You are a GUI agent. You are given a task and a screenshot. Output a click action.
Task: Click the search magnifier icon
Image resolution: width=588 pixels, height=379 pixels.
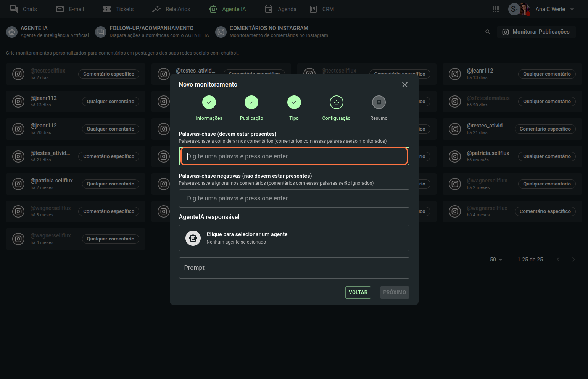pos(488,32)
